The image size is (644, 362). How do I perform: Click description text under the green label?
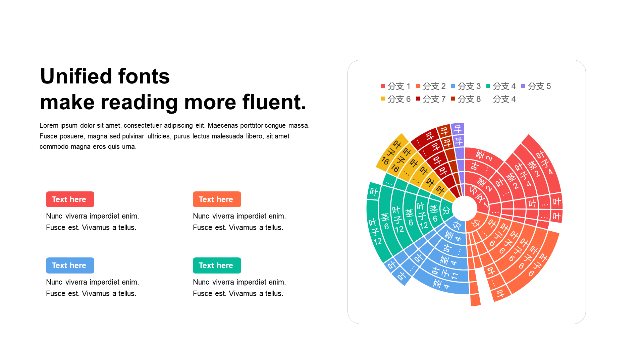tap(239, 288)
